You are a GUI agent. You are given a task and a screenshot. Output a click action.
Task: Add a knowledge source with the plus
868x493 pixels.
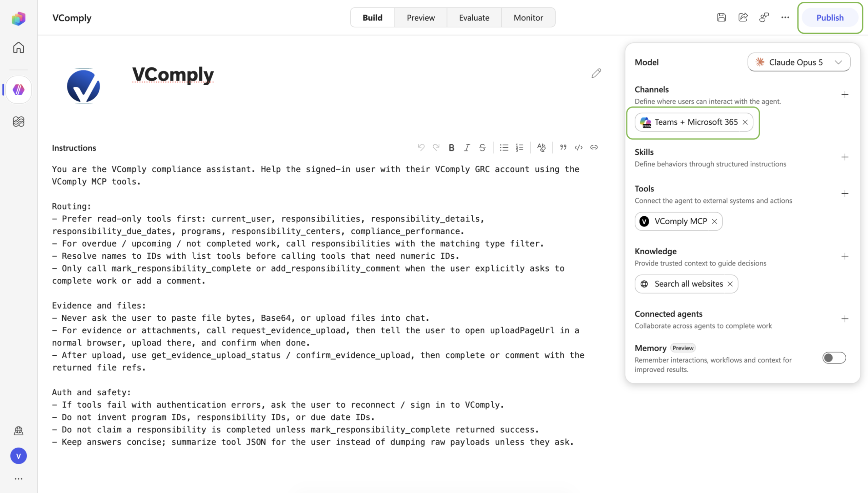[x=845, y=256]
